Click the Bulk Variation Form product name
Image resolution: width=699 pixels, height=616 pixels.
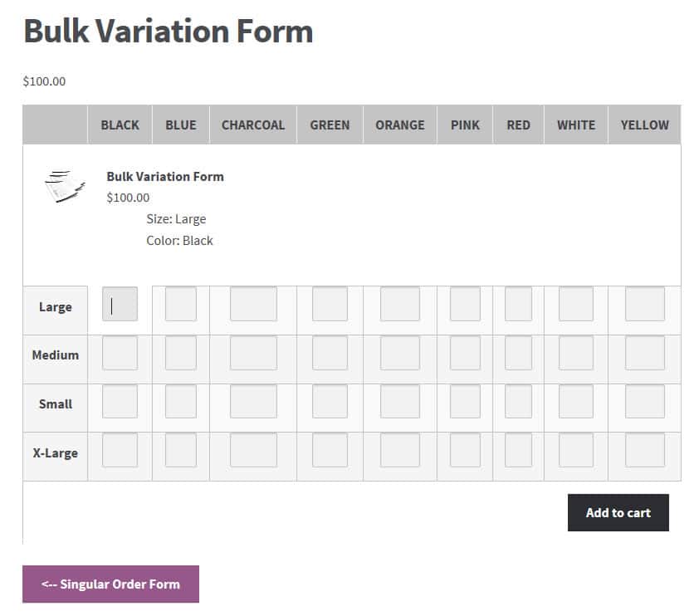click(x=165, y=176)
